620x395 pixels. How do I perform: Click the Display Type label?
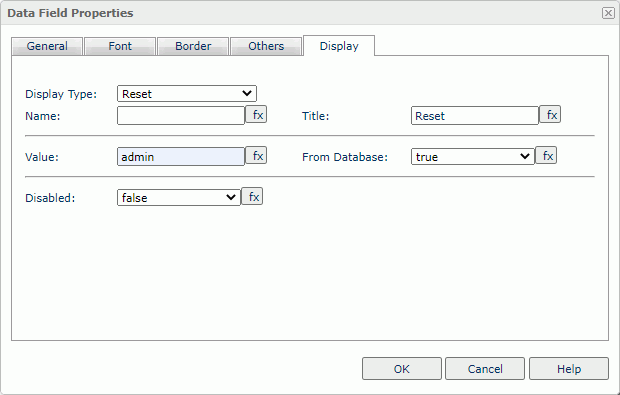[x=61, y=94]
